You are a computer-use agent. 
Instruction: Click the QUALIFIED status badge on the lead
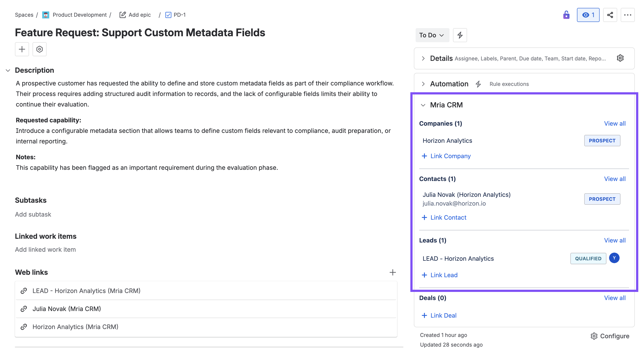click(x=588, y=259)
